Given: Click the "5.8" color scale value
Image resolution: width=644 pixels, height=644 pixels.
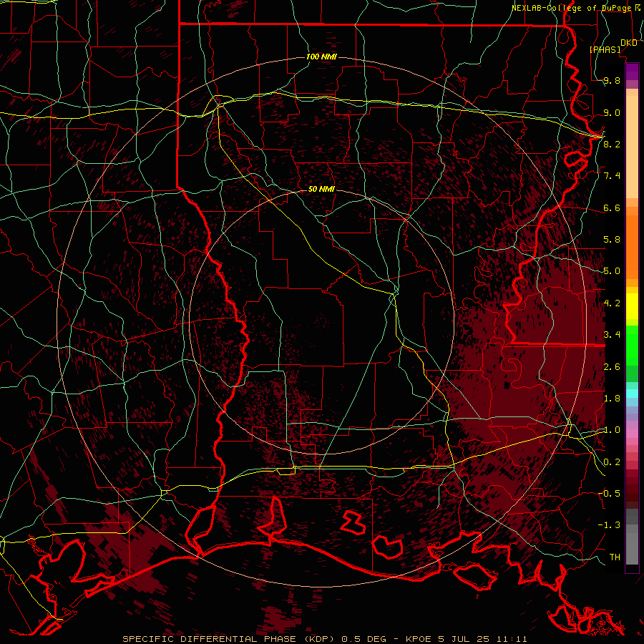Looking at the screenshot, I should pos(612,240).
